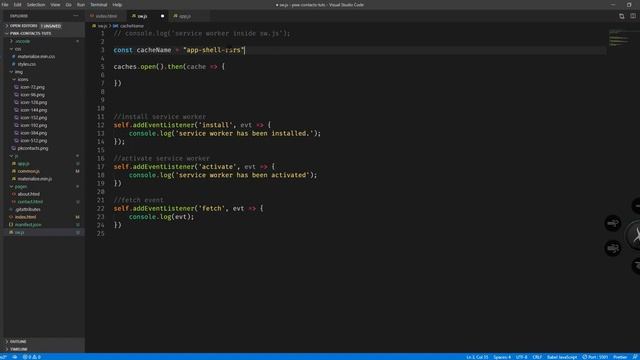The width and height of the screenshot is (640, 360).
Task: Click the feedback icon at status bar end
Action: tap(635, 357)
